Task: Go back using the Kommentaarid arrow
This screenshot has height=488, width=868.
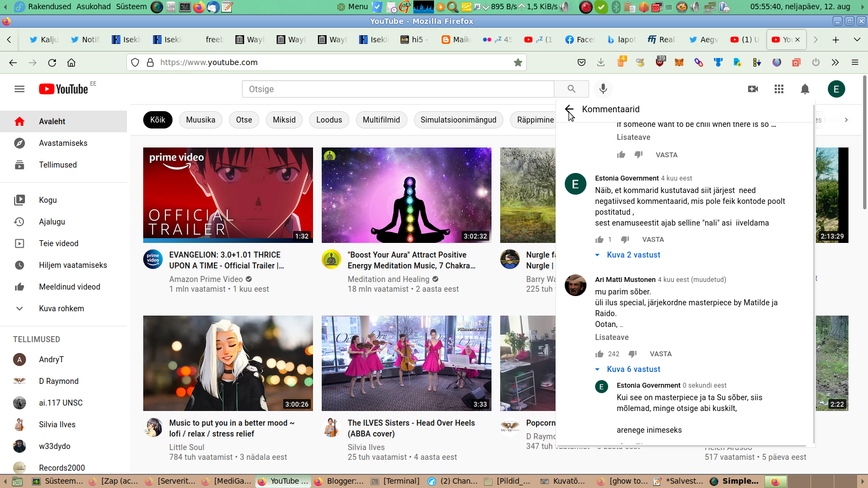Action: pyautogui.click(x=569, y=109)
